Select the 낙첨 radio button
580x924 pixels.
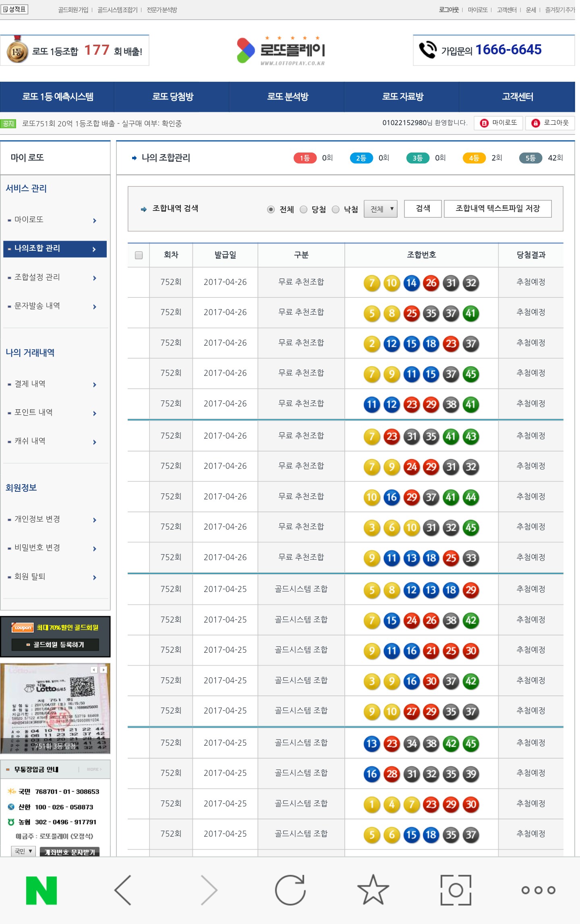336,209
